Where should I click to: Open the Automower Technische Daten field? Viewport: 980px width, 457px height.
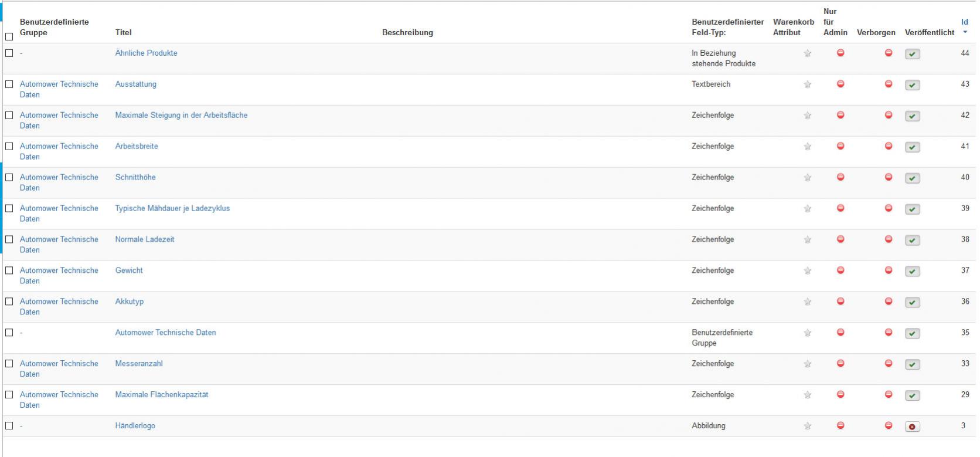[165, 333]
